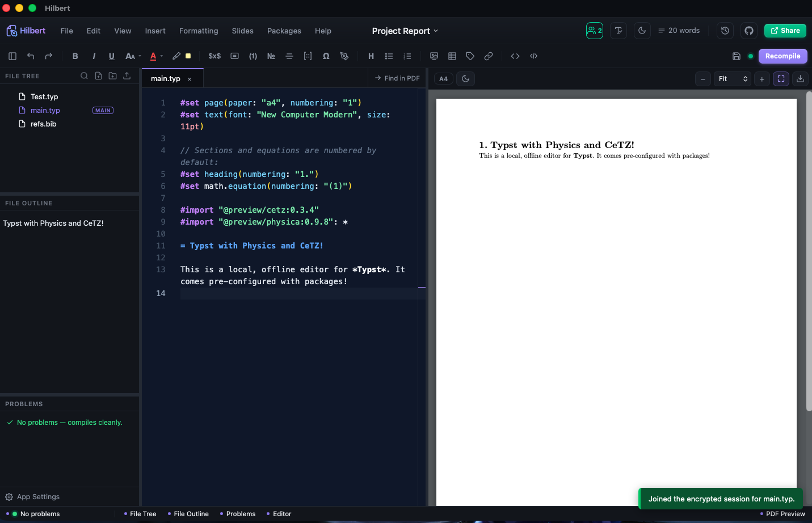Image resolution: width=812 pixels, height=523 pixels.
Task: Open the omega special symbols picker
Action: click(x=326, y=56)
